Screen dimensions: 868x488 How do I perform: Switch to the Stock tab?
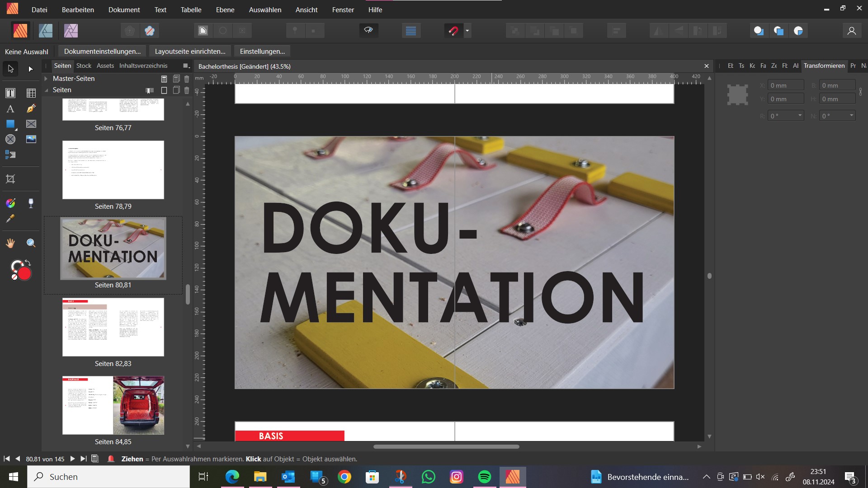[x=84, y=66]
